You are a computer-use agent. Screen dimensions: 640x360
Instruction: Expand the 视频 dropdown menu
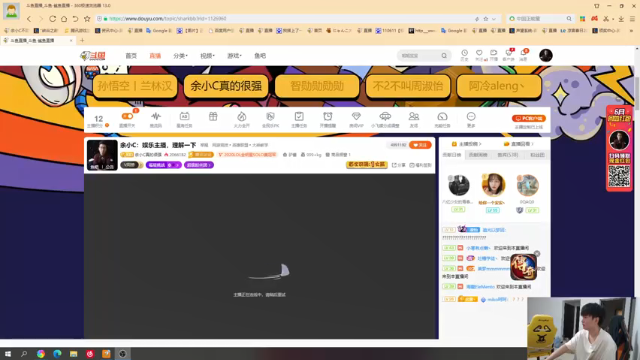207,56
